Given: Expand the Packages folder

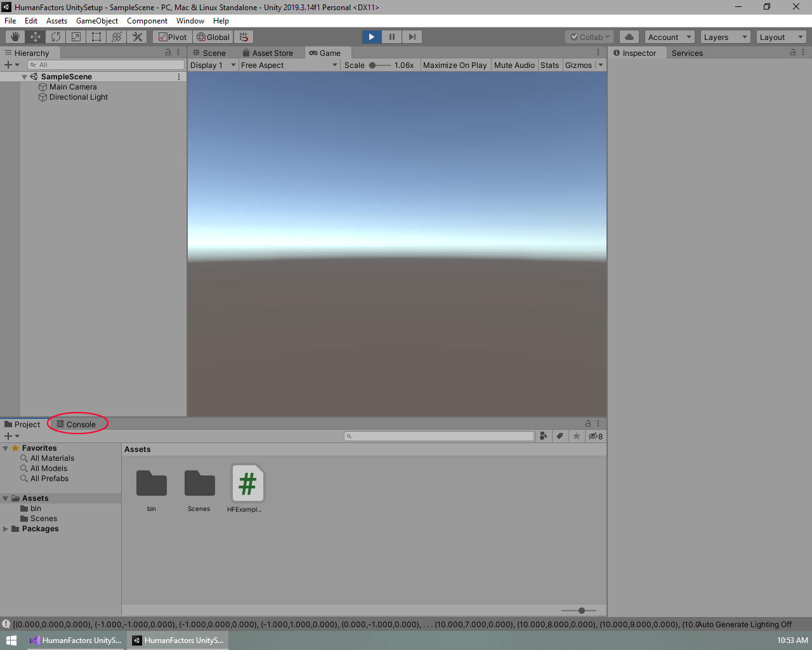Looking at the screenshot, I should 6,529.
